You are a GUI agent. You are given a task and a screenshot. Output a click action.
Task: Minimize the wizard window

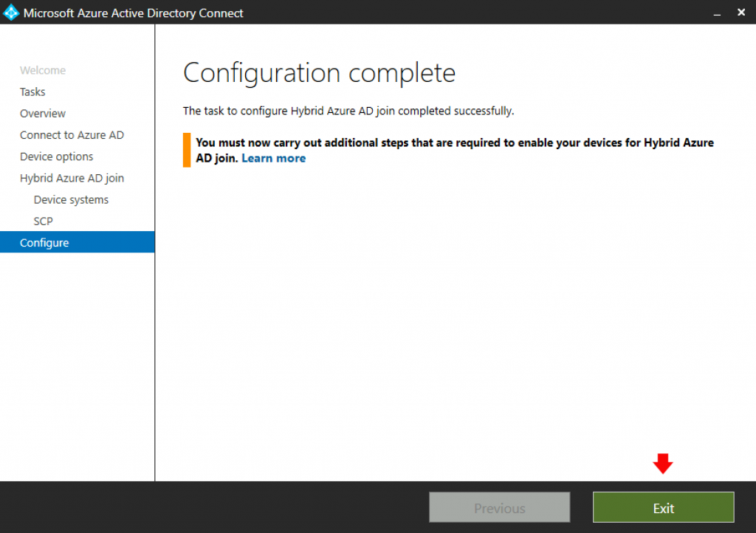717,13
